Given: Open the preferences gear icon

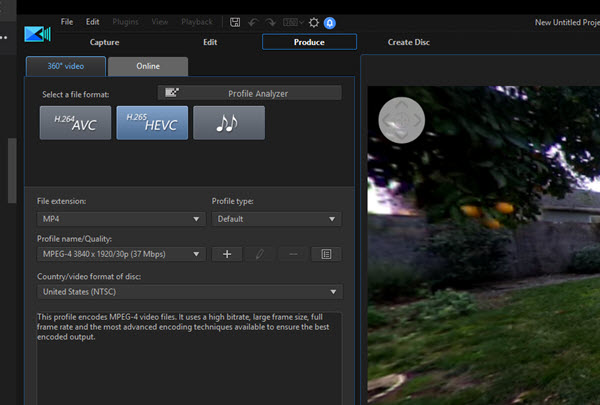Looking at the screenshot, I should (x=314, y=23).
